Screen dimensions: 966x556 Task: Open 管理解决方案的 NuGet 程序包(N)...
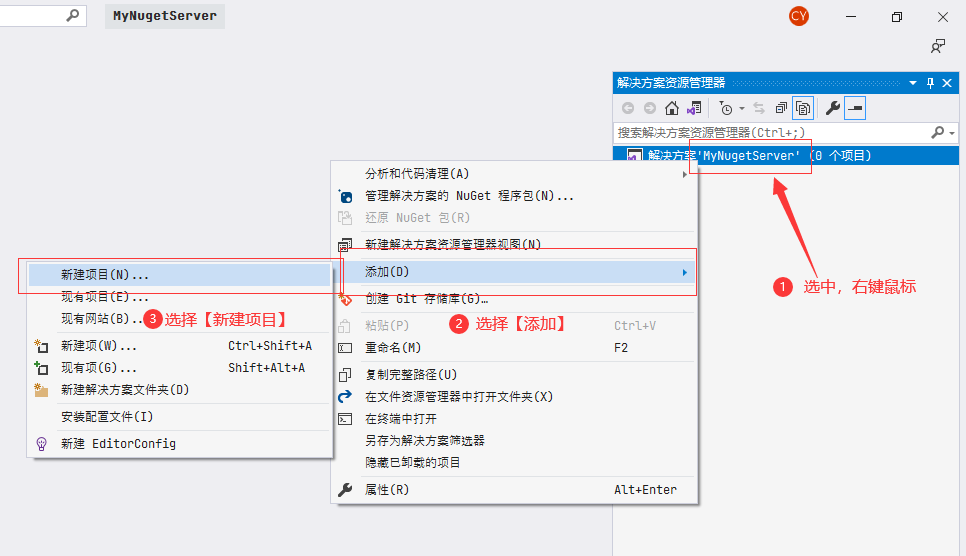click(x=513, y=196)
